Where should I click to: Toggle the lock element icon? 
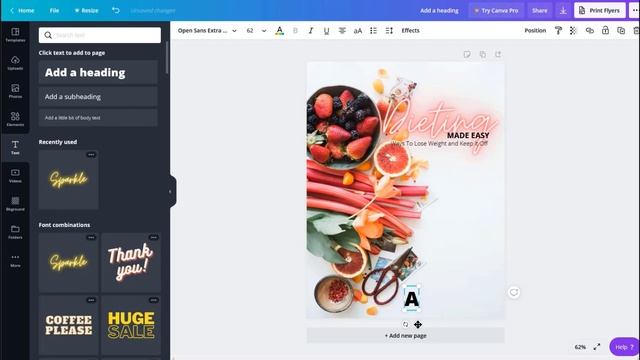click(605, 31)
